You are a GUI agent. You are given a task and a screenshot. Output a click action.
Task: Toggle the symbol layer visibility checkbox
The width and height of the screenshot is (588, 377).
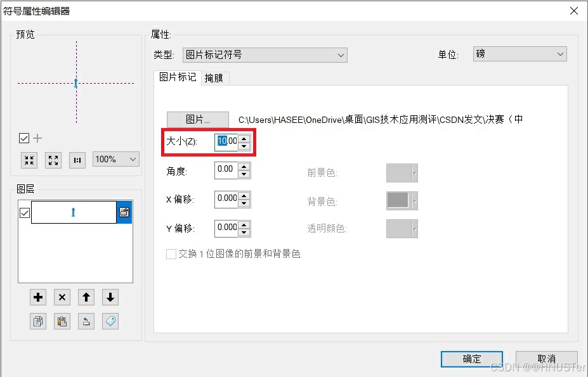tap(24, 213)
